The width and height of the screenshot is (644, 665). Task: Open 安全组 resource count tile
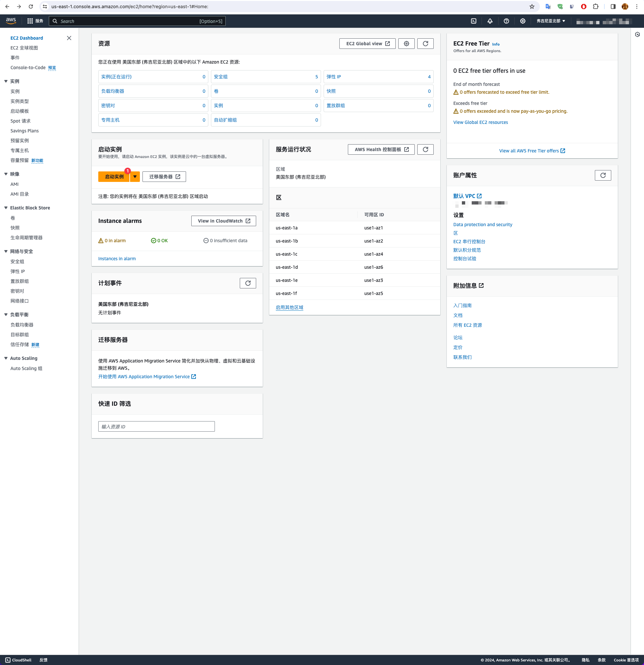[x=266, y=77]
